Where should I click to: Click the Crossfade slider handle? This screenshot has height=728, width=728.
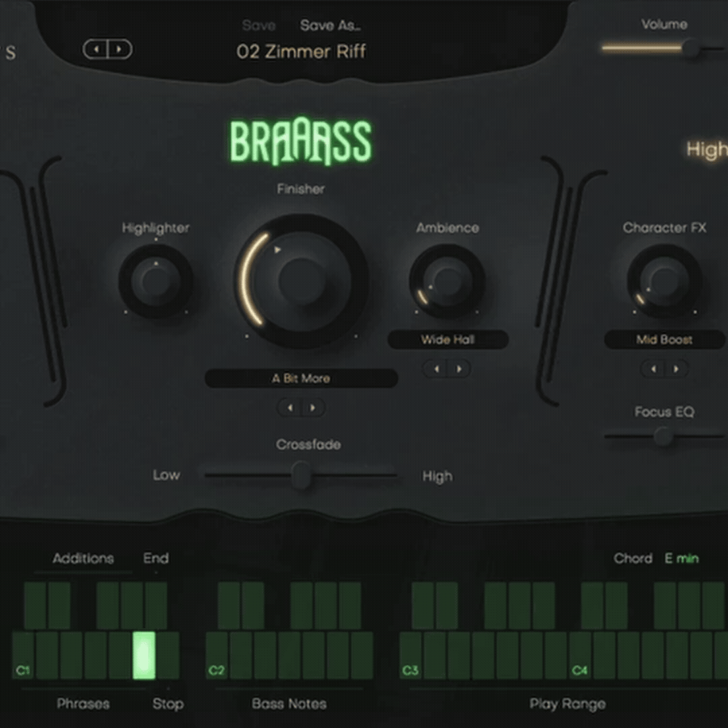(x=301, y=475)
